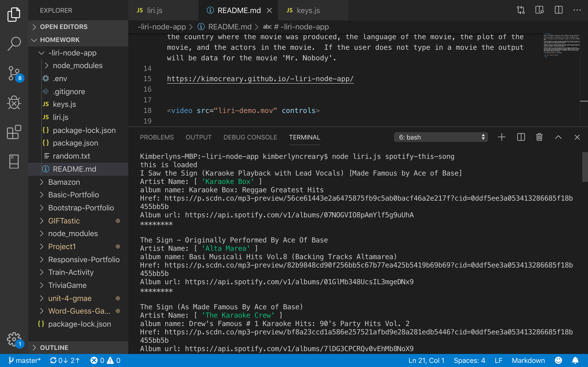Create a new terminal with the plus icon
Image resolution: width=588 pixels, height=367 pixels.
pyautogui.click(x=501, y=137)
